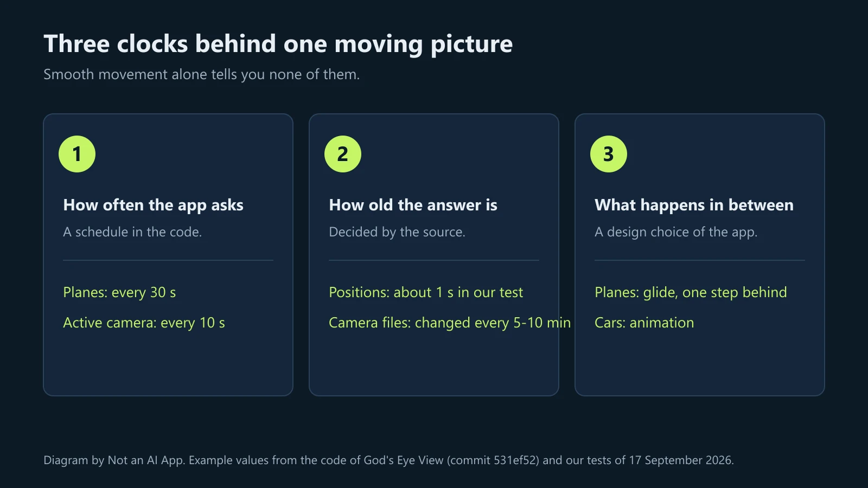Select the 'How often the app asks' heading
Viewport: 868px width, 488px height.
click(153, 205)
